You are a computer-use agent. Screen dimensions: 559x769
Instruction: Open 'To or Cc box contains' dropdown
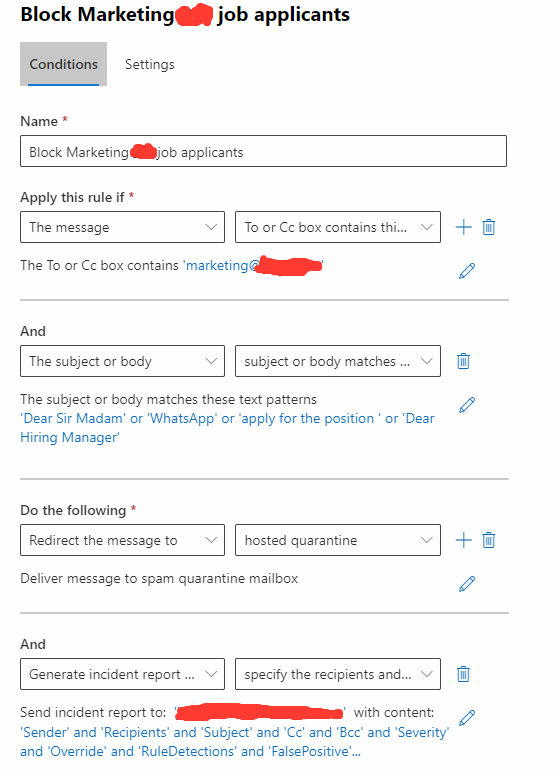click(x=338, y=227)
